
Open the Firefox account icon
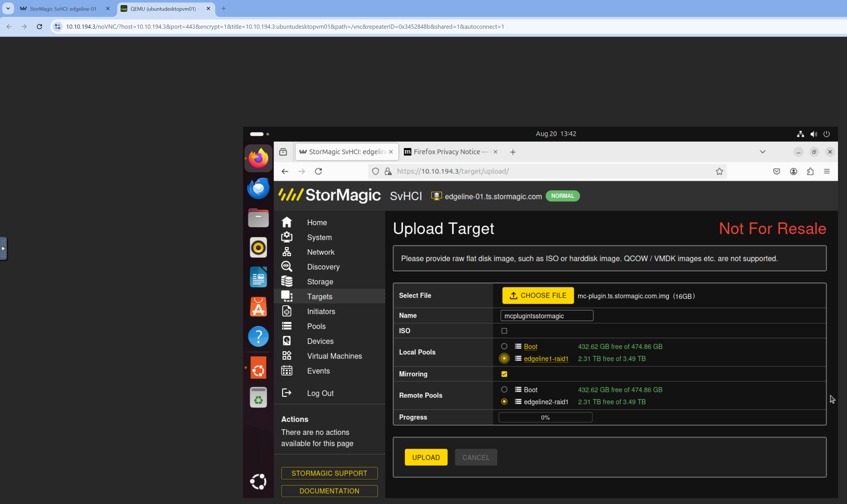[794, 171]
